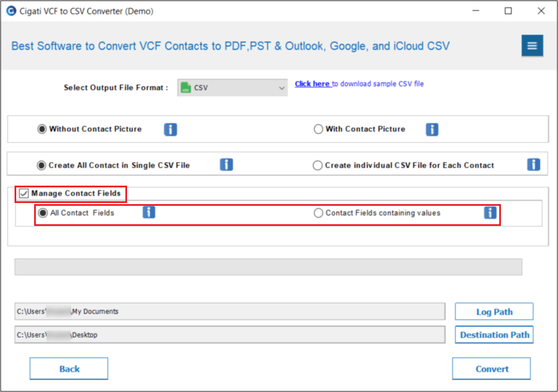Click info icon beside Without Contact Picture
The image size is (558, 392).
coord(171,129)
